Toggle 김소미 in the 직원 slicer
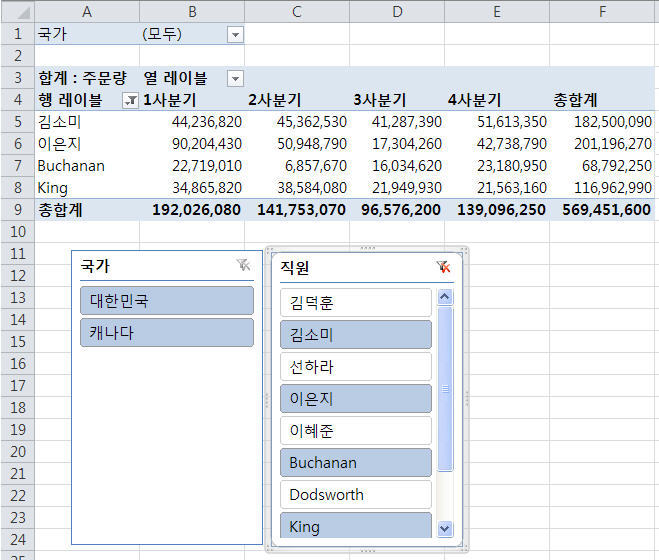Image resolution: width=659 pixels, height=560 pixels. [x=356, y=335]
